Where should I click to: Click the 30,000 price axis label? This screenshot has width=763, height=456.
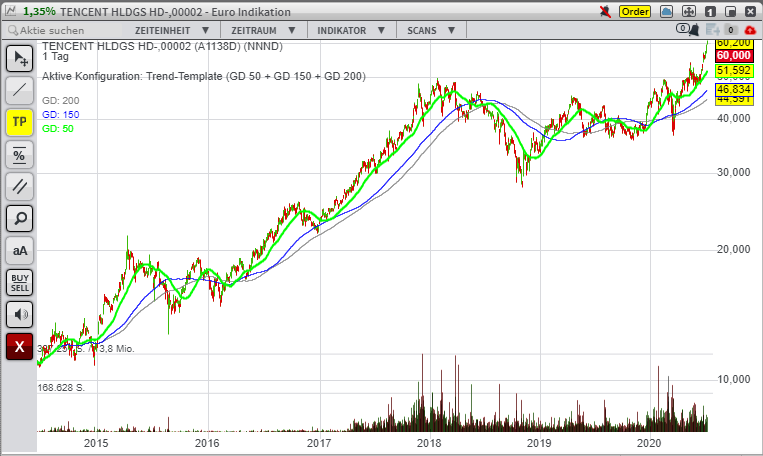click(x=734, y=172)
